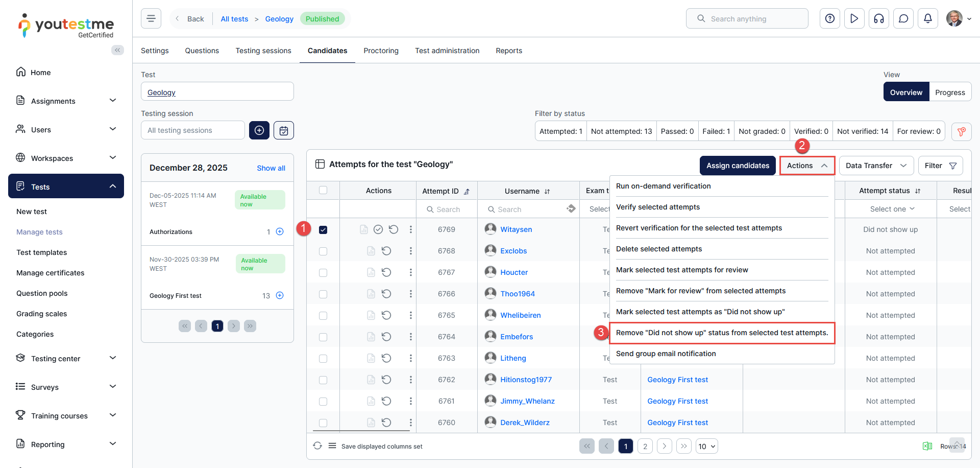Collapse the left sidebar panel
The width and height of the screenshot is (980, 468).
(x=117, y=50)
